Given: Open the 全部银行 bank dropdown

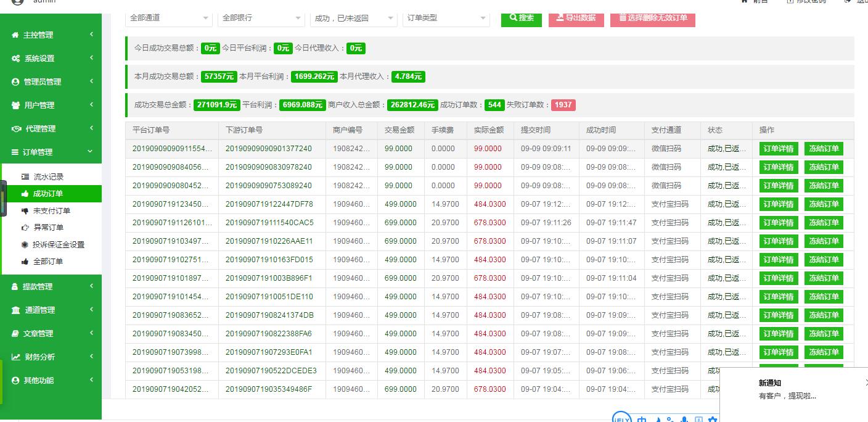Looking at the screenshot, I should click(261, 18).
